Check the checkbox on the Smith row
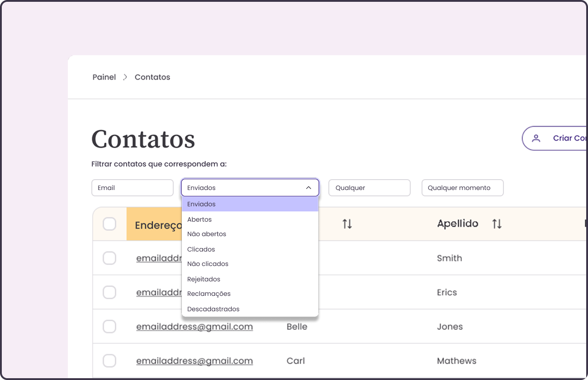 109,258
